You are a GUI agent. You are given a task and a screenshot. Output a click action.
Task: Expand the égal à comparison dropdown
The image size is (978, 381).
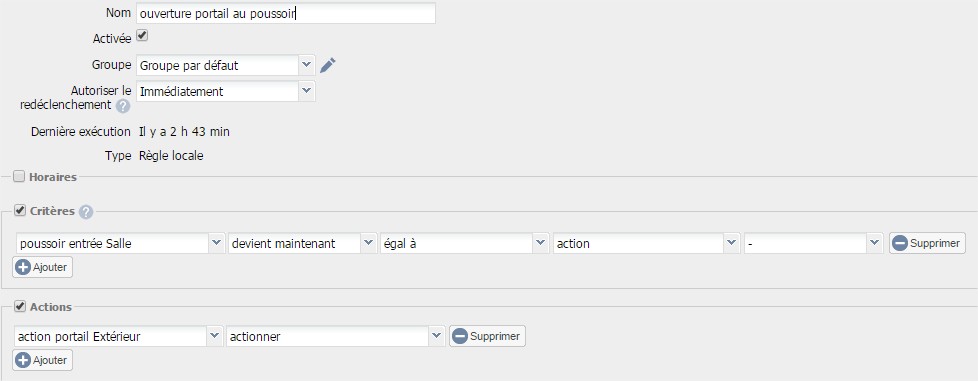point(465,243)
